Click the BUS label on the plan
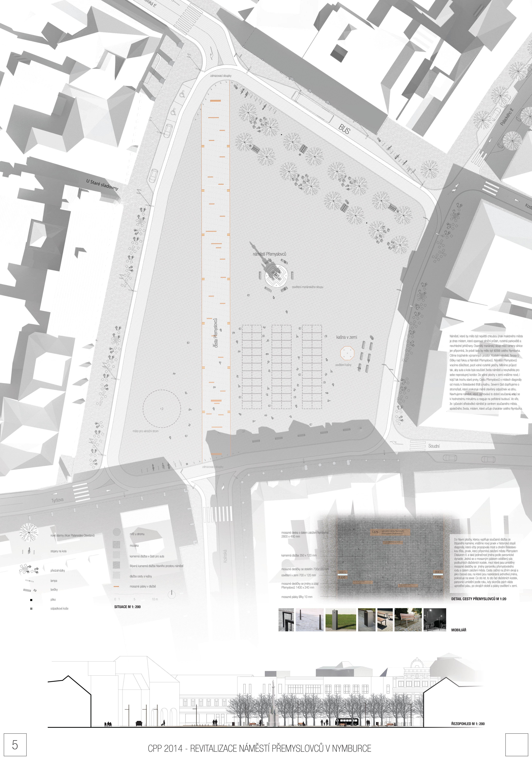 point(344,129)
